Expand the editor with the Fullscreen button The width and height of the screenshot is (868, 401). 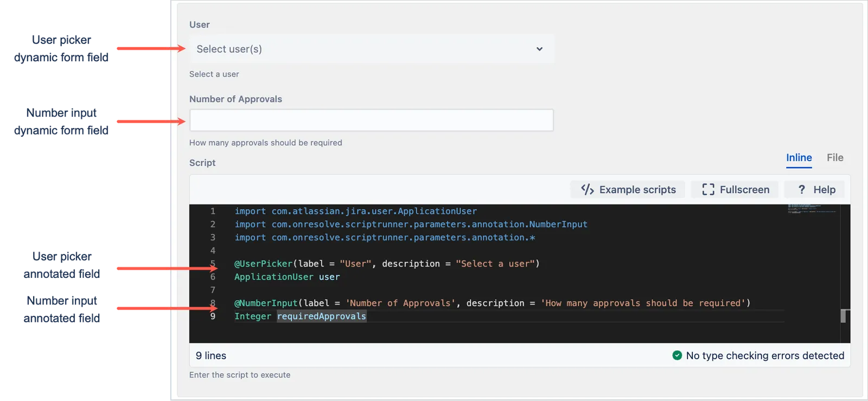[736, 189]
